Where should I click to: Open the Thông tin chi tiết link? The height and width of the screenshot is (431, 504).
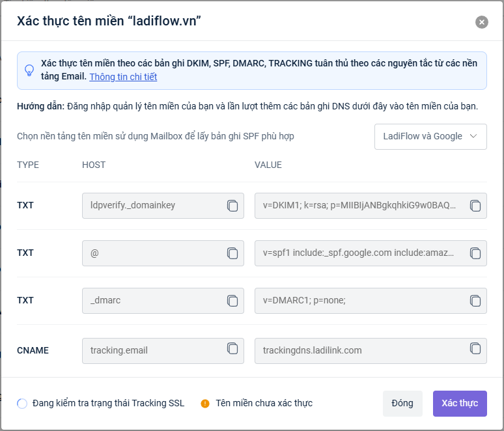pos(123,77)
